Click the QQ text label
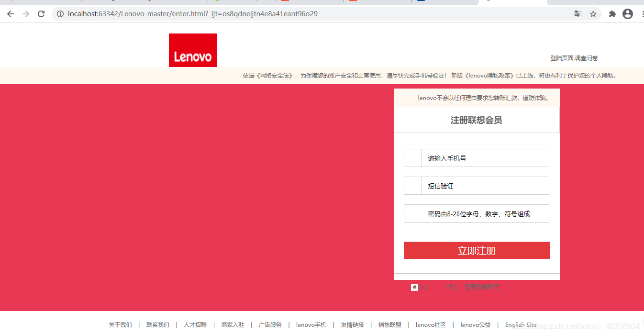 click(x=424, y=287)
